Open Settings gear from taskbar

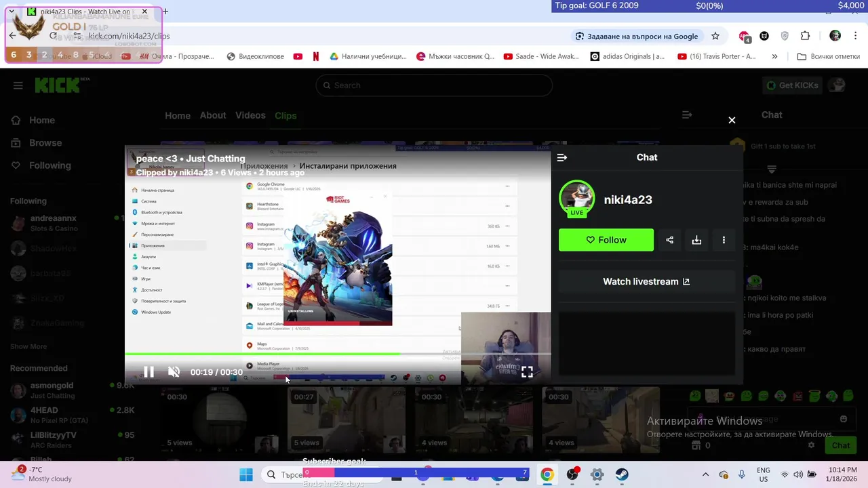coord(597,474)
